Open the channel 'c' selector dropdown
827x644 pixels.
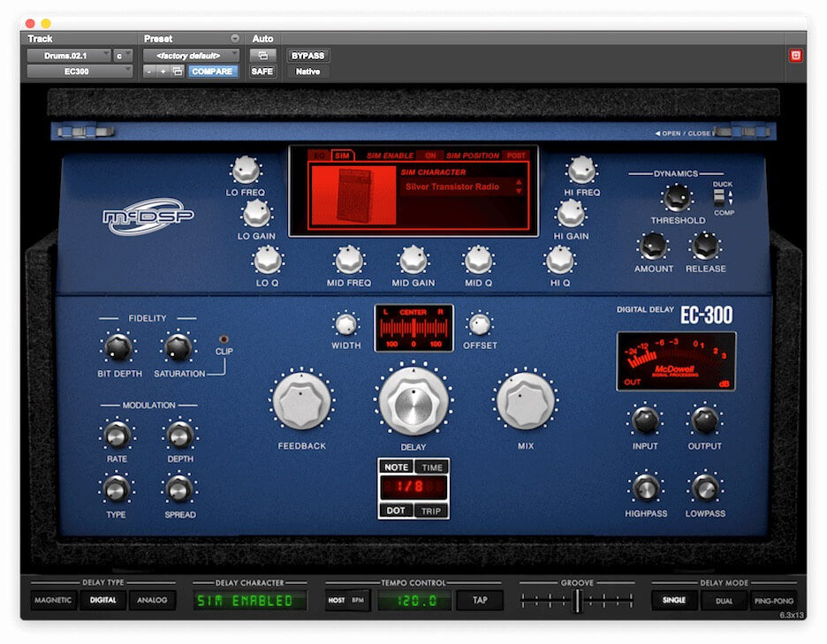123,56
